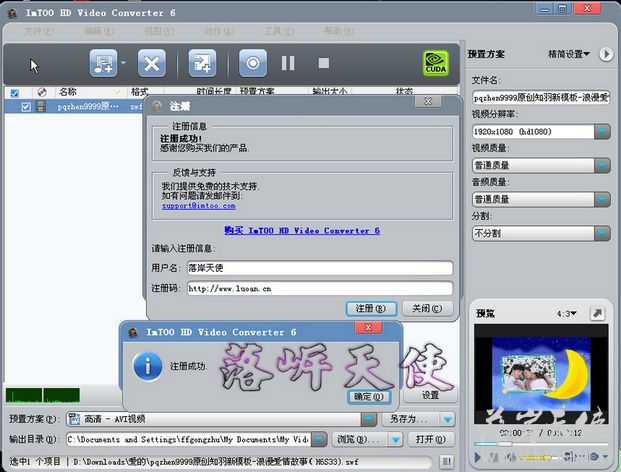Open the 视频分辨率 1920x1080 dropdown

[x=541, y=131]
